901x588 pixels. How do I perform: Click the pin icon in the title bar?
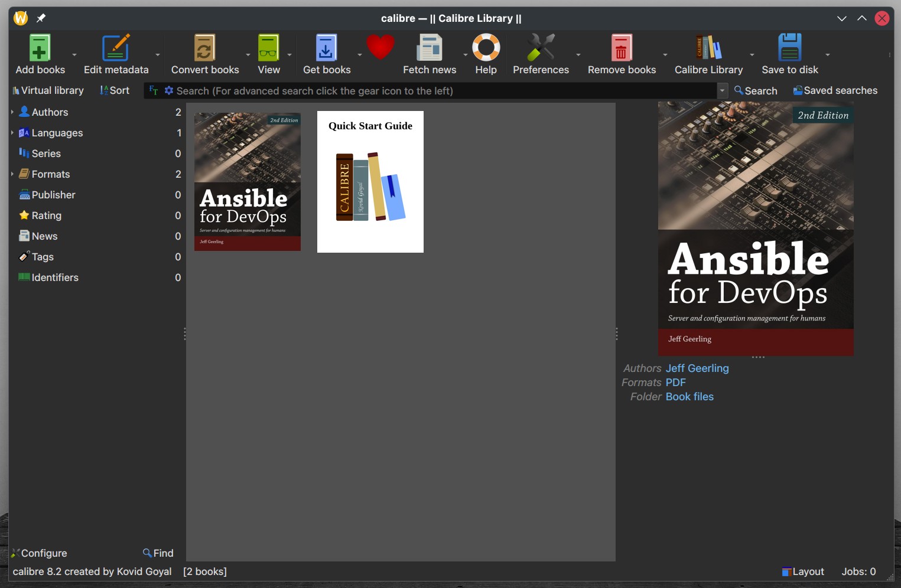[x=41, y=18]
